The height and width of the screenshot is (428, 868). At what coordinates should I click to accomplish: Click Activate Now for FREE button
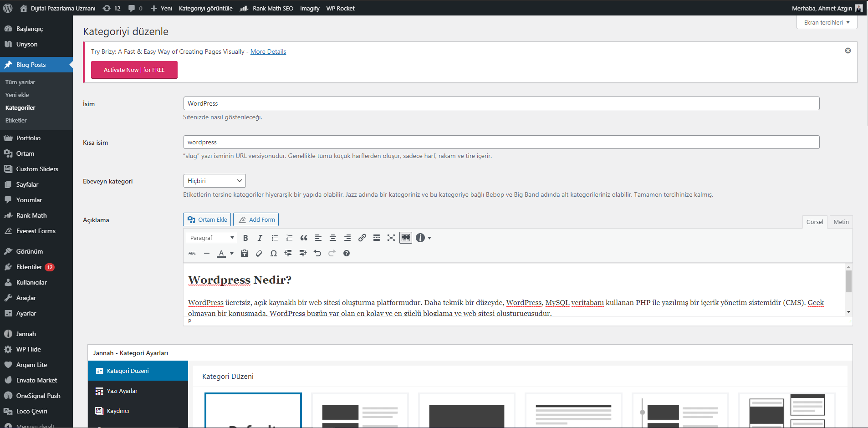coord(134,70)
